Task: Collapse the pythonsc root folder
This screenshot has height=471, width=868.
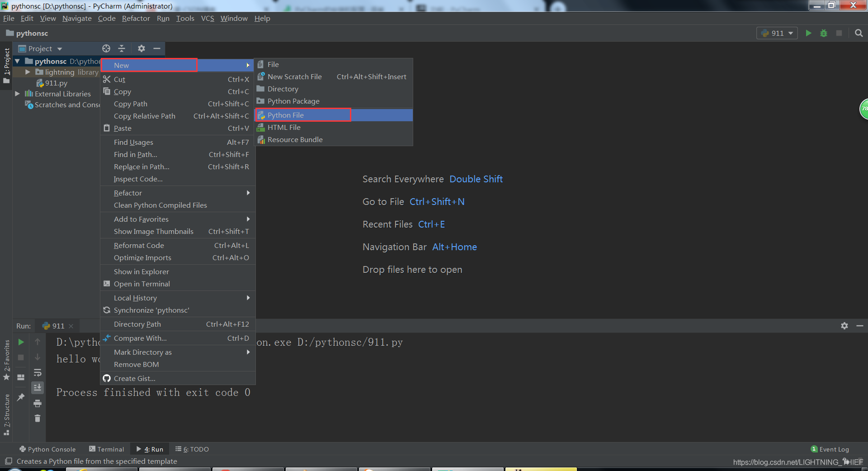Action: point(17,61)
